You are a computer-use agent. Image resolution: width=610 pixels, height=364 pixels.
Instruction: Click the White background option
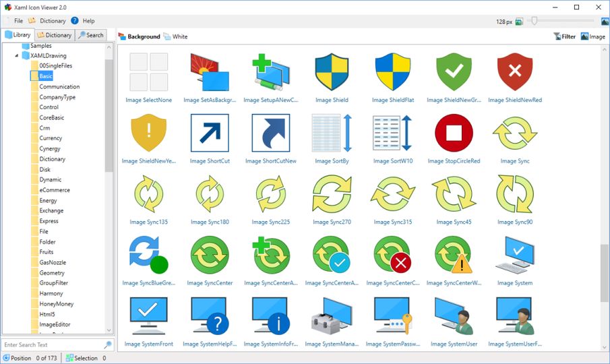click(x=175, y=36)
